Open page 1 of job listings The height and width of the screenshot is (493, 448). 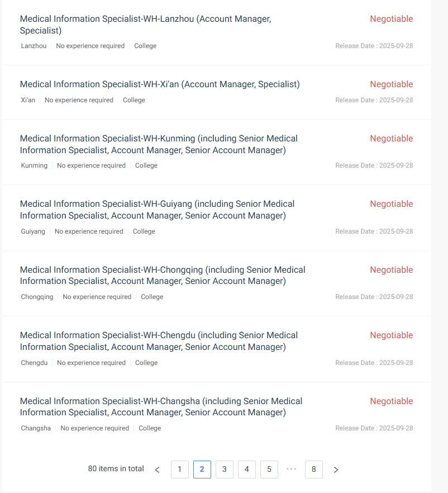pos(179,470)
